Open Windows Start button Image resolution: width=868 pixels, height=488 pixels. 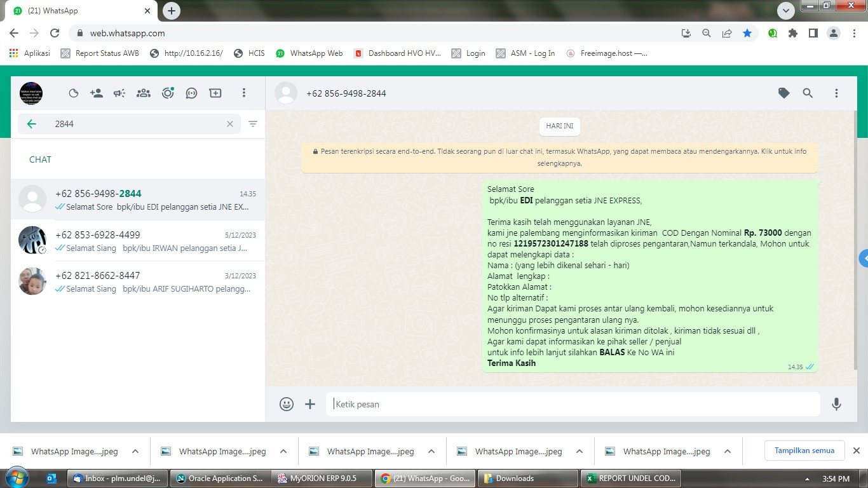click(16, 478)
